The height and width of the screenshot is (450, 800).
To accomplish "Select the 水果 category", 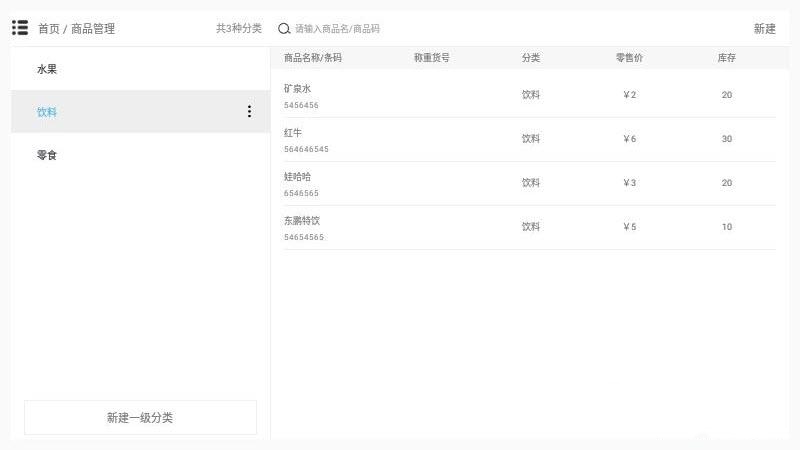I will 47,69.
